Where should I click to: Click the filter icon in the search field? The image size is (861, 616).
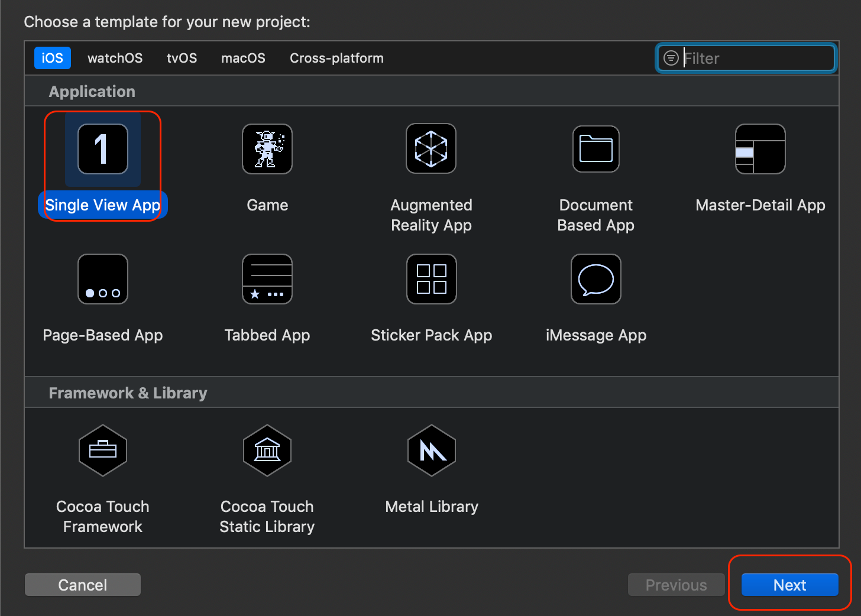(671, 58)
